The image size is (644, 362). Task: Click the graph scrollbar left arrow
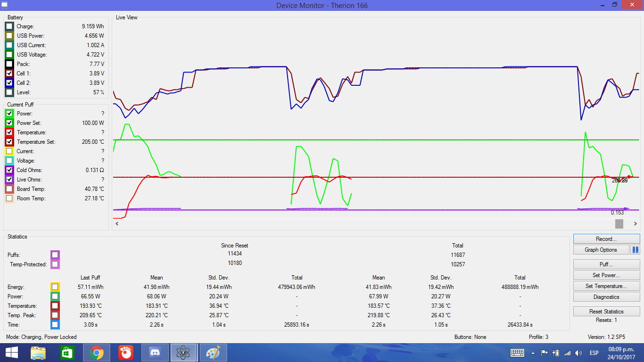[x=117, y=223]
